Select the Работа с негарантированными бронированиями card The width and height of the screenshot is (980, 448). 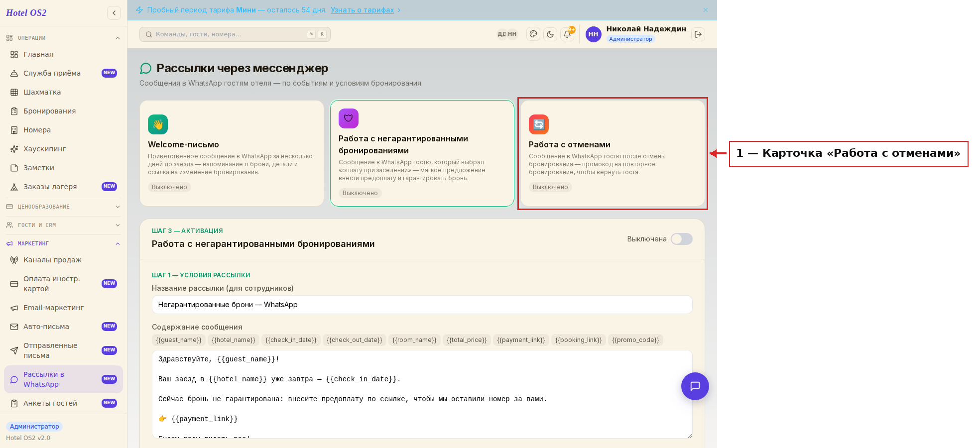422,153
